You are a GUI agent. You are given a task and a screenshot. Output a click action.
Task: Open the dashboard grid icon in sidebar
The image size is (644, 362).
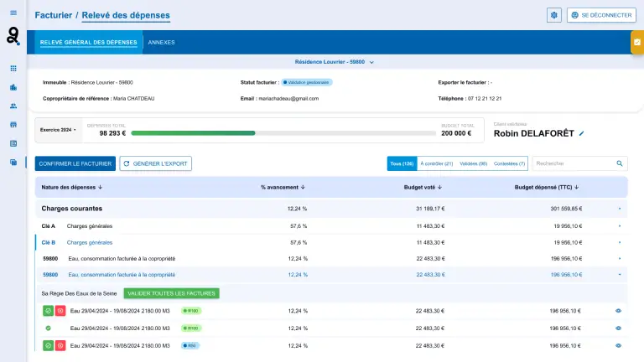pos(13,68)
